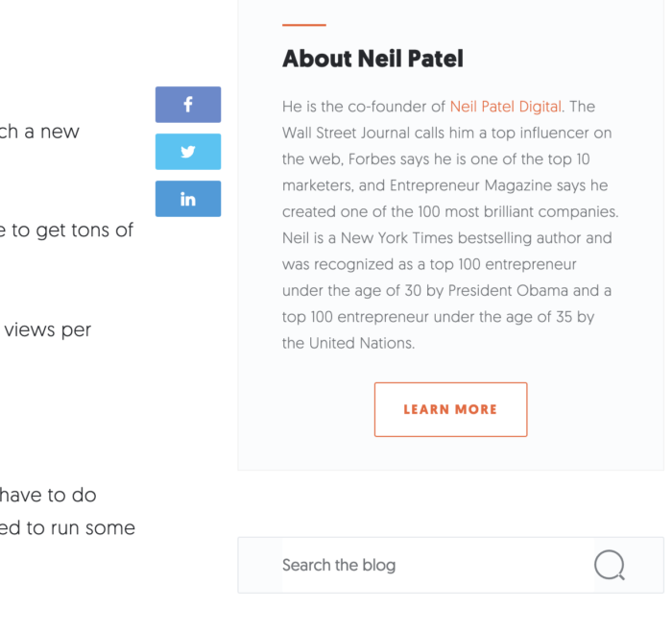Screen dimensions: 672x633
Task: Click the 'Entrepreneur Magazine' bio line
Action: 445,185
